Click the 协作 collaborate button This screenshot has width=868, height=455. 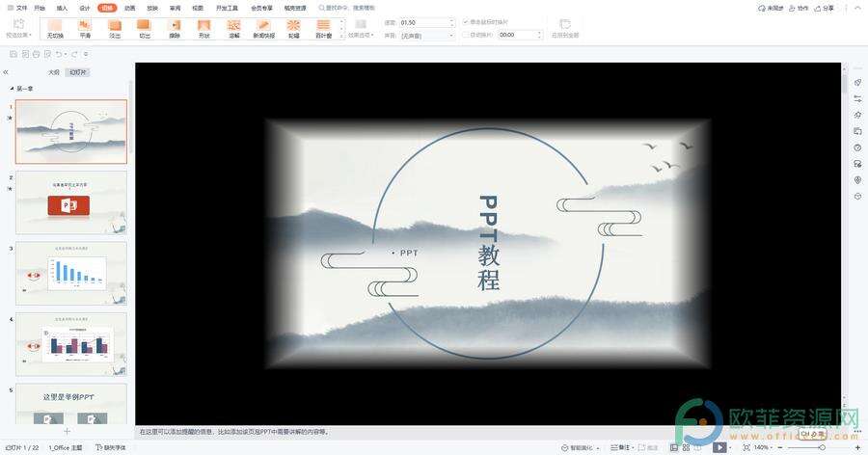click(799, 9)
